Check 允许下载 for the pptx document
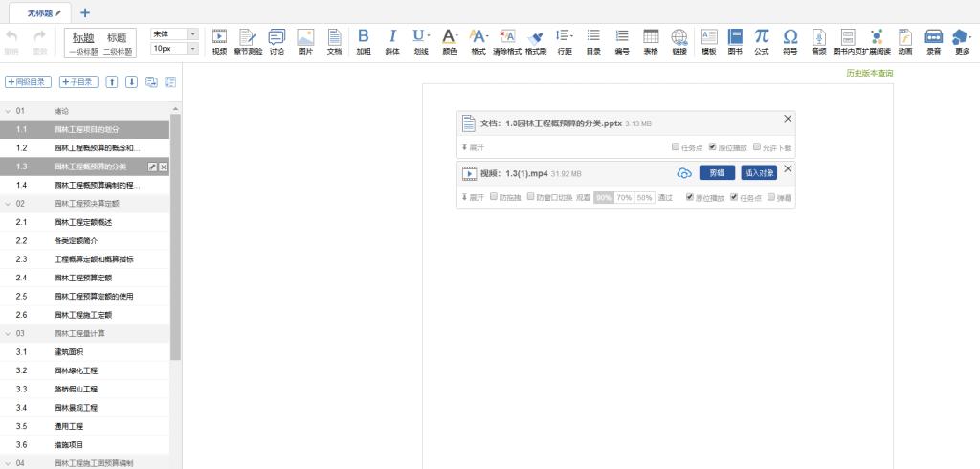This screenshot has height=469, width=980. point(757,147)
